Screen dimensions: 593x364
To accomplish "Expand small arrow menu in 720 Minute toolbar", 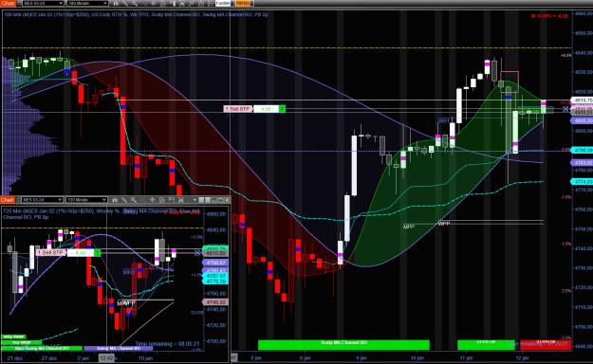I will tap(195, 200).
